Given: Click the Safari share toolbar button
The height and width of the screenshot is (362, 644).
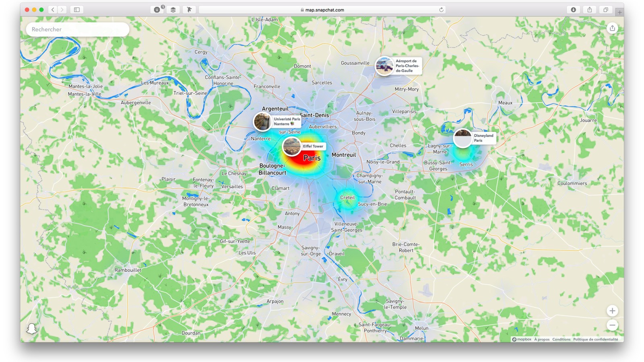Looking at the screenshot, I should tap(589, 10).
